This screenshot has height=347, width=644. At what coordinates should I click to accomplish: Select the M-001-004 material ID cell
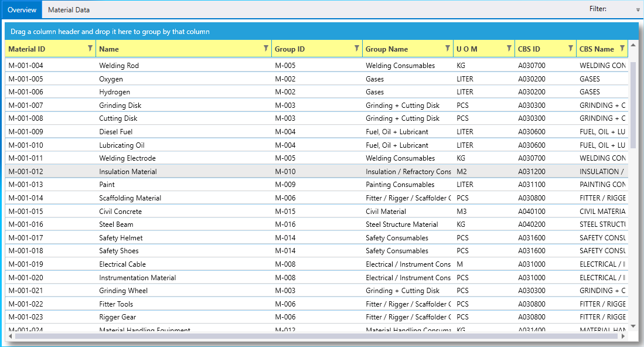[x=50, y=66]
